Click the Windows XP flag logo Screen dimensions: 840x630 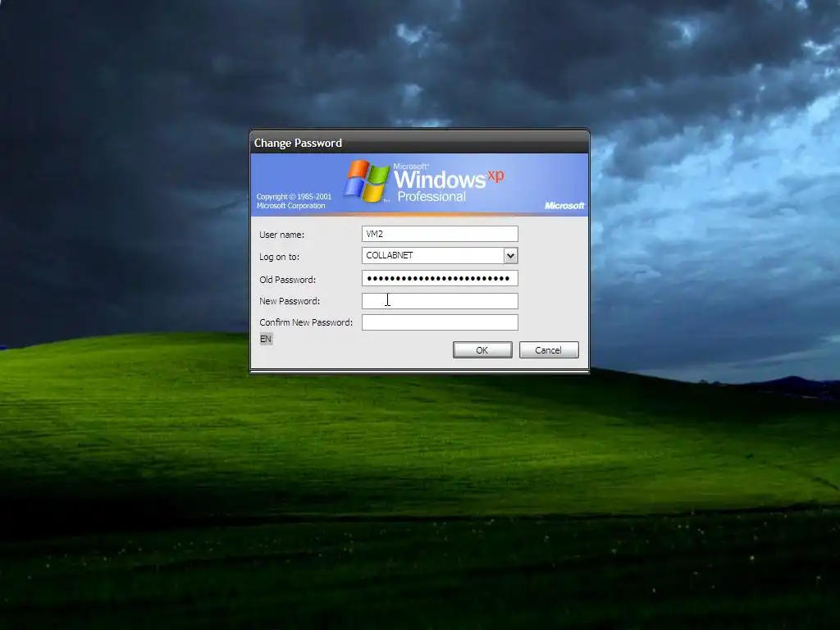pos(367,180)
